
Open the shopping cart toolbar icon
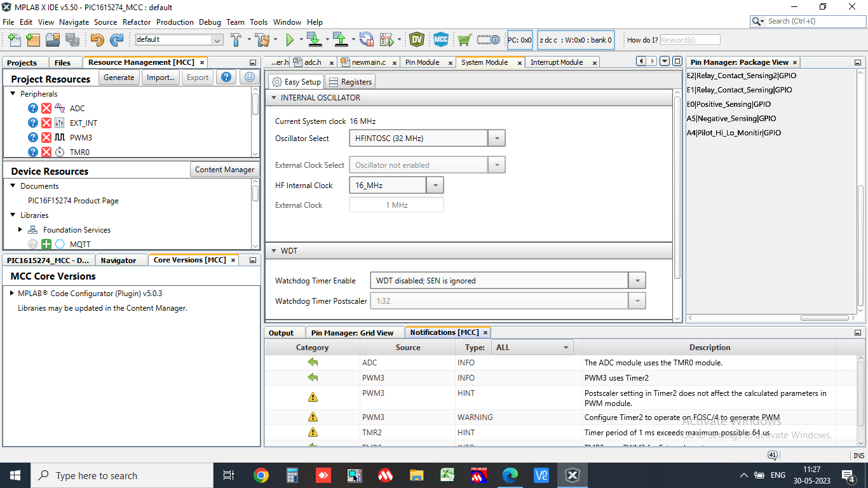pos(465,39)
